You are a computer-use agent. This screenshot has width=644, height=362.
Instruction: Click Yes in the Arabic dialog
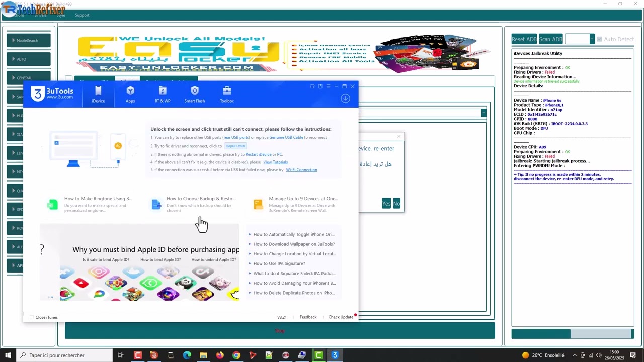coord(386,204)
